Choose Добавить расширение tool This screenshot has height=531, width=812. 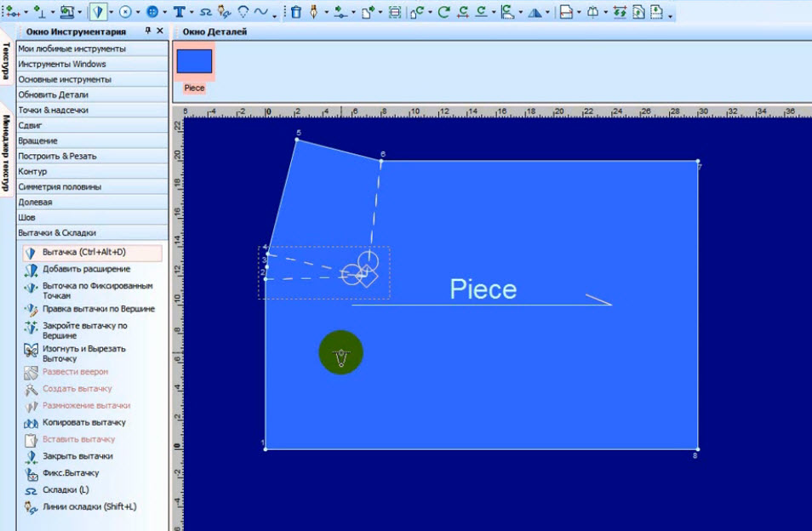pos(77,269)
